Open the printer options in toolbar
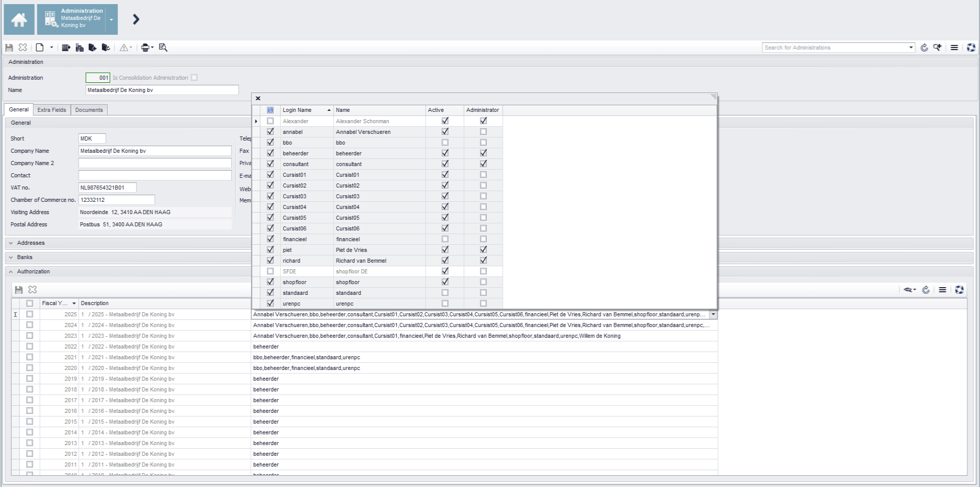This screenshot has width=980, height=487. tap(147, 48)
